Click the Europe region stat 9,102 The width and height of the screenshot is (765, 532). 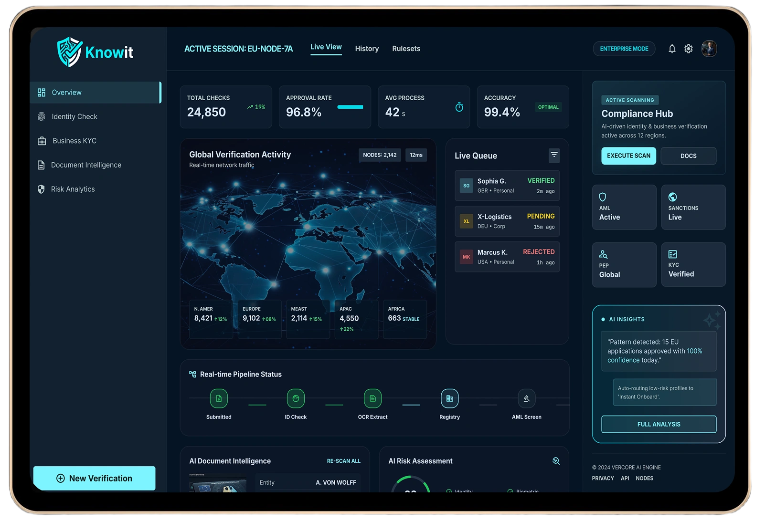click(x=259, y=319)
